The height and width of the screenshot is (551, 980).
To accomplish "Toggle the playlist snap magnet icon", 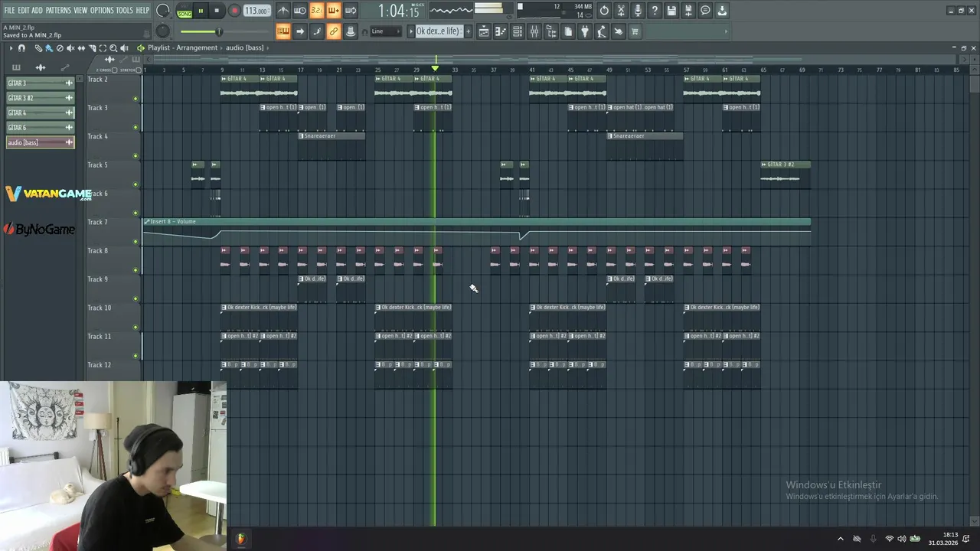I will tap(21, 48).
